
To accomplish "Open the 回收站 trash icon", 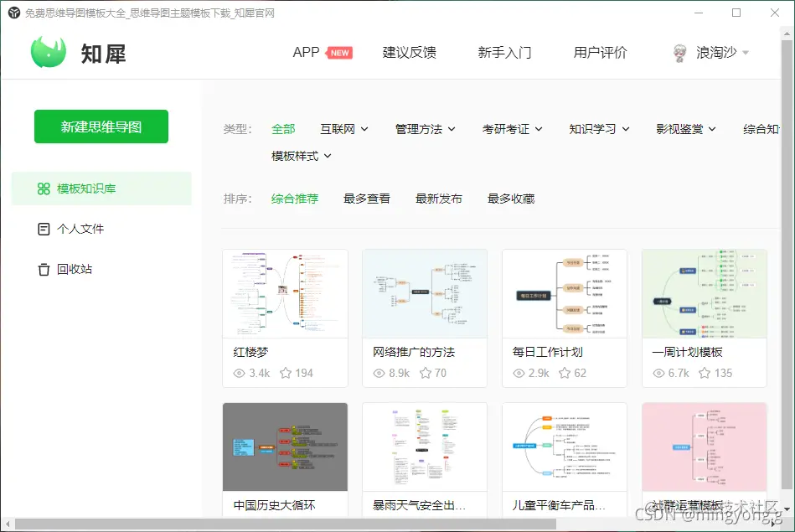I will [44, 268].
